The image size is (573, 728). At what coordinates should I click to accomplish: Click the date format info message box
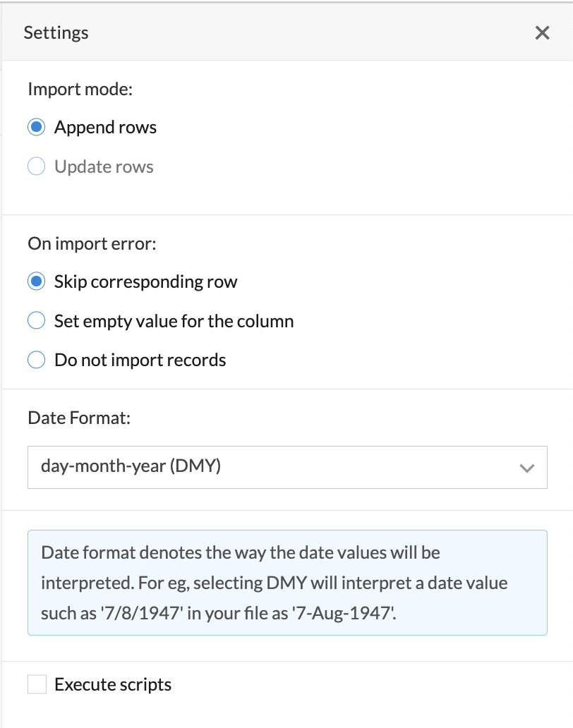point(287,583)
